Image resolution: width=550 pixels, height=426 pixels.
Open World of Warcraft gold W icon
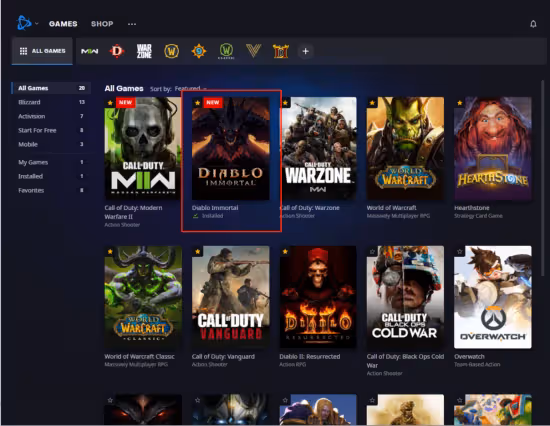point(172,51)
